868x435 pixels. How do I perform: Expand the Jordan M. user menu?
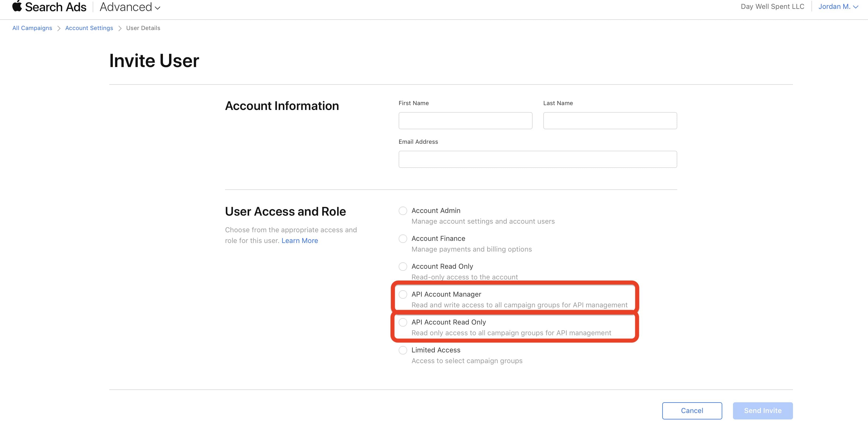point(838,6)
